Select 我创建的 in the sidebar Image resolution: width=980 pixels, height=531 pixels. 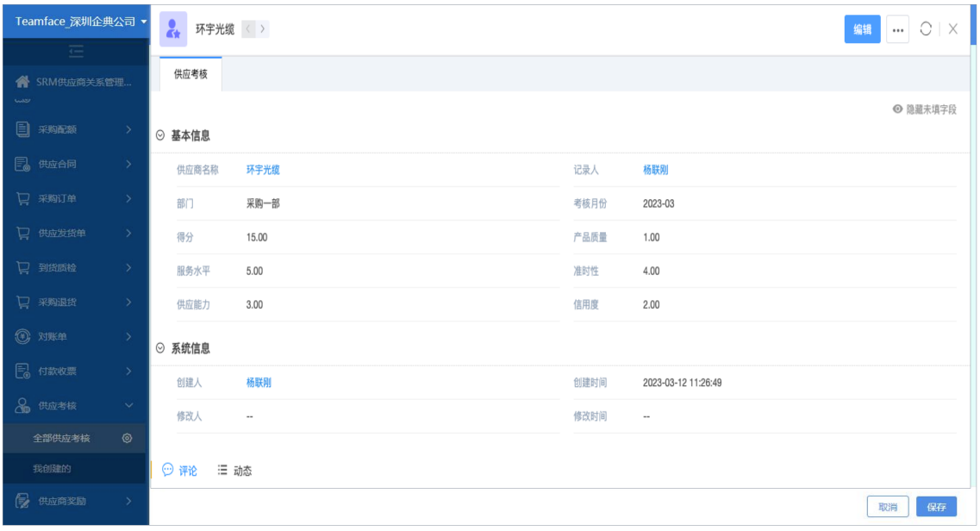point(52,469)
